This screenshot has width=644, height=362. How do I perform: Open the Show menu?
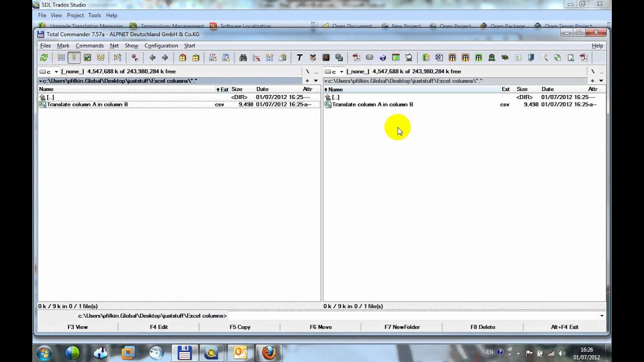pos(131,46)
